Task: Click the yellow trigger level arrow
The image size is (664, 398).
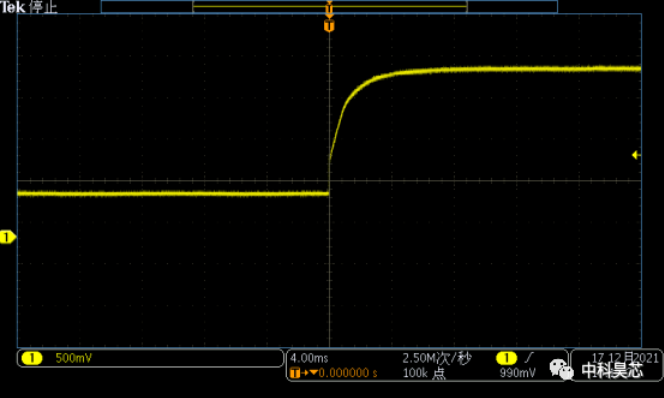Action: pyautogui.click(x=636, y=155)
